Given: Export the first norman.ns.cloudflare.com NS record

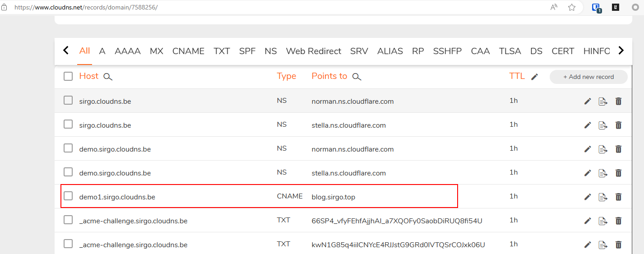Looking at the screenshot, I should pyautogui.click(x=603, y=102).
